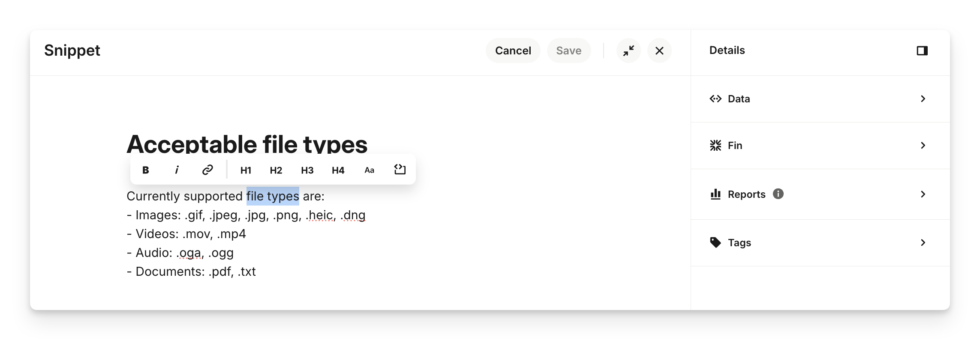Click the Aa text size option
The height and width of the screenshot is (340, 980).
click(x=369, y=170)
